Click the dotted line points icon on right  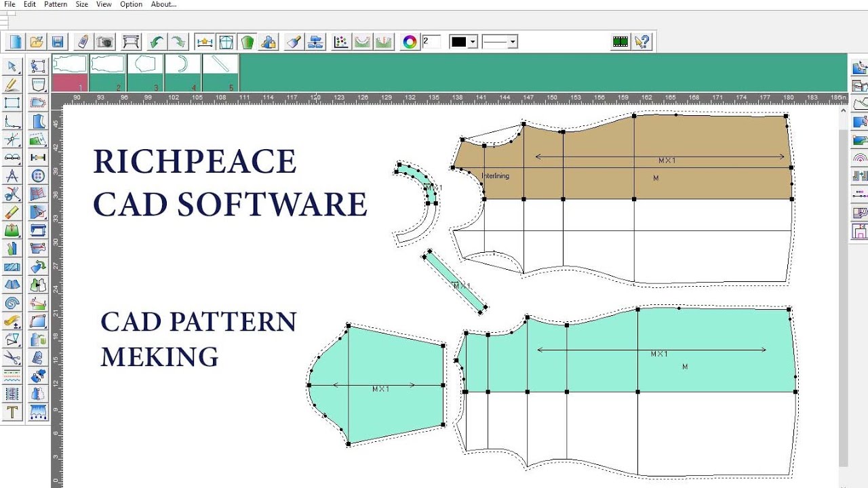[860, 195]
